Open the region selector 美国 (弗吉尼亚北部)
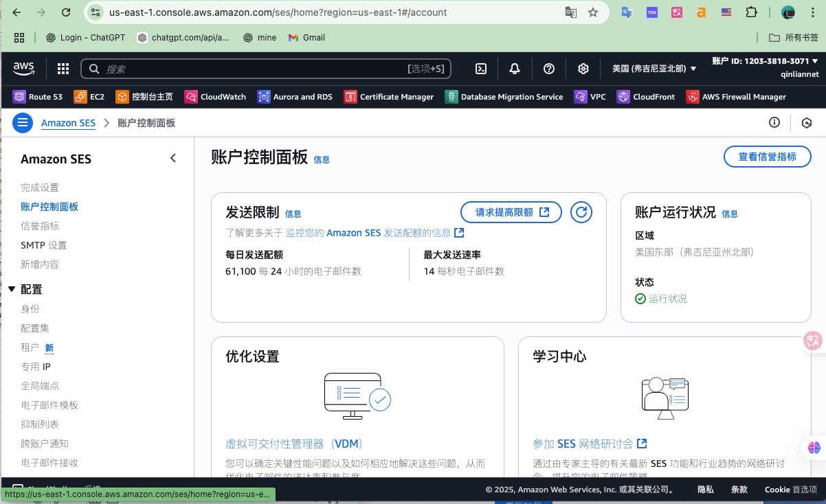 click(x=654, y=69)
